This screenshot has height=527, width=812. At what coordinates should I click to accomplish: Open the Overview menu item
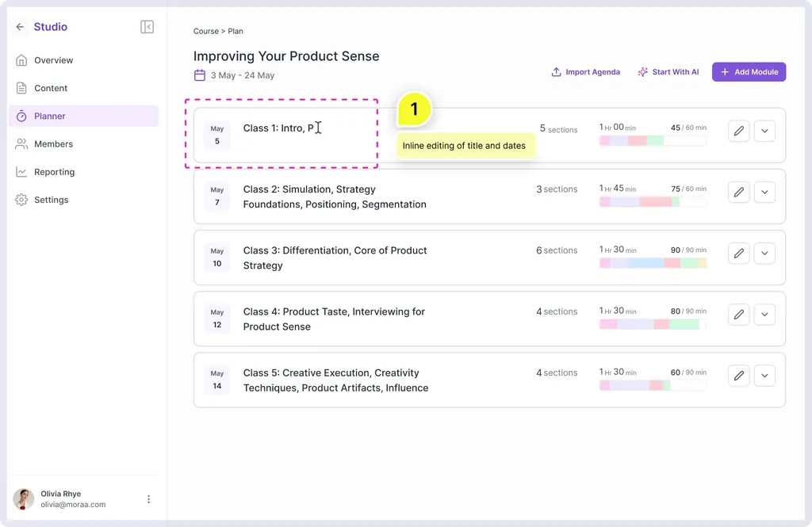(83, 60)
